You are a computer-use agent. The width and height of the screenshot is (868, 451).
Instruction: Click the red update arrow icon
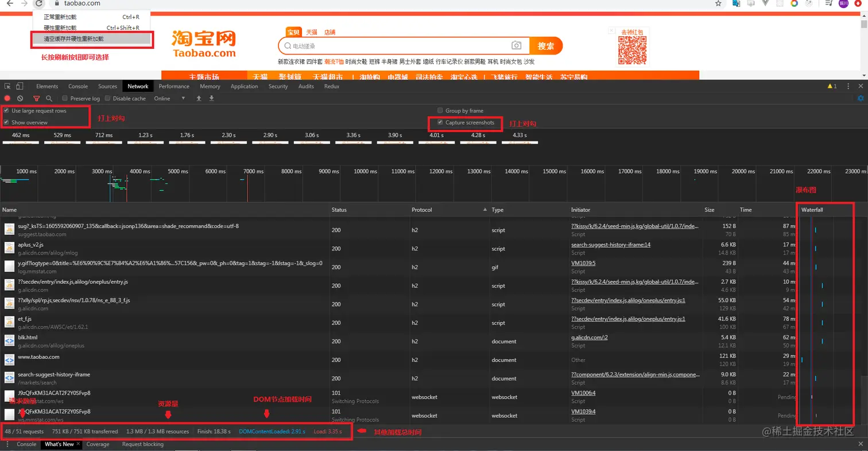859,3
